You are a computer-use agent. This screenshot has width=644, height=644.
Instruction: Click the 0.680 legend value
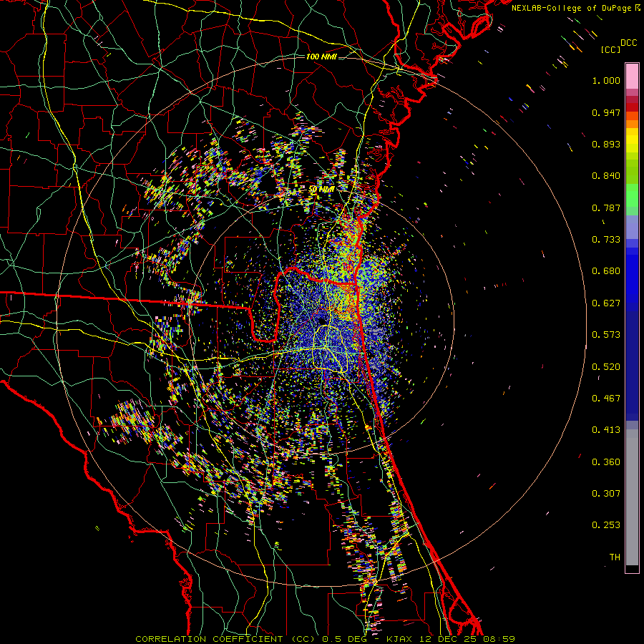point(606,271)
